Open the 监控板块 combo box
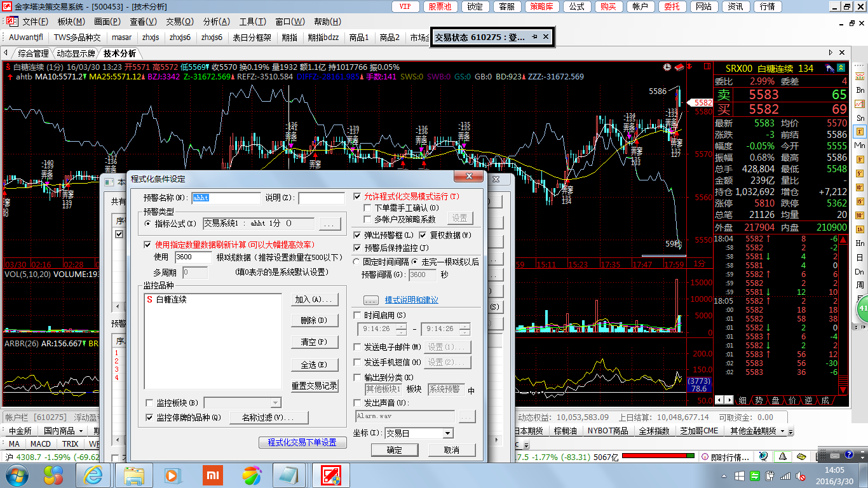Image resolution: width=868 pixels, height=488 pixels. 242,403
